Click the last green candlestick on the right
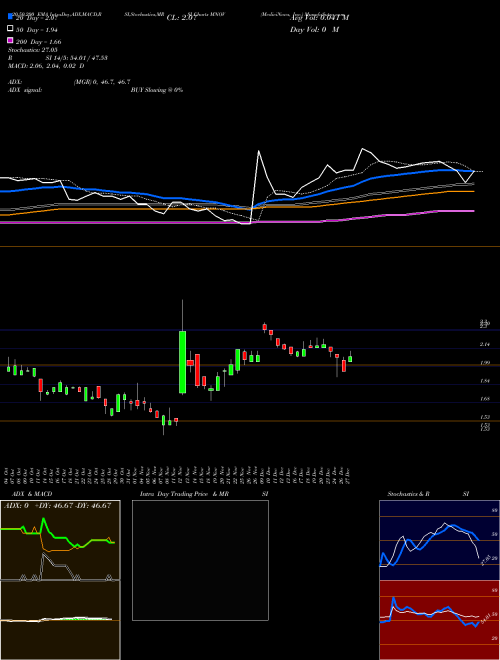 pyautogui.click(x=350, y=359)
